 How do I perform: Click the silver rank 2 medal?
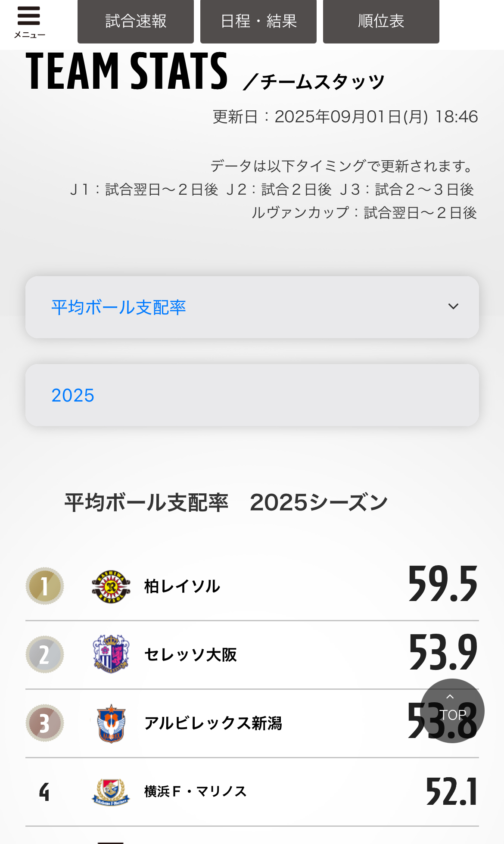click(44, 654)
